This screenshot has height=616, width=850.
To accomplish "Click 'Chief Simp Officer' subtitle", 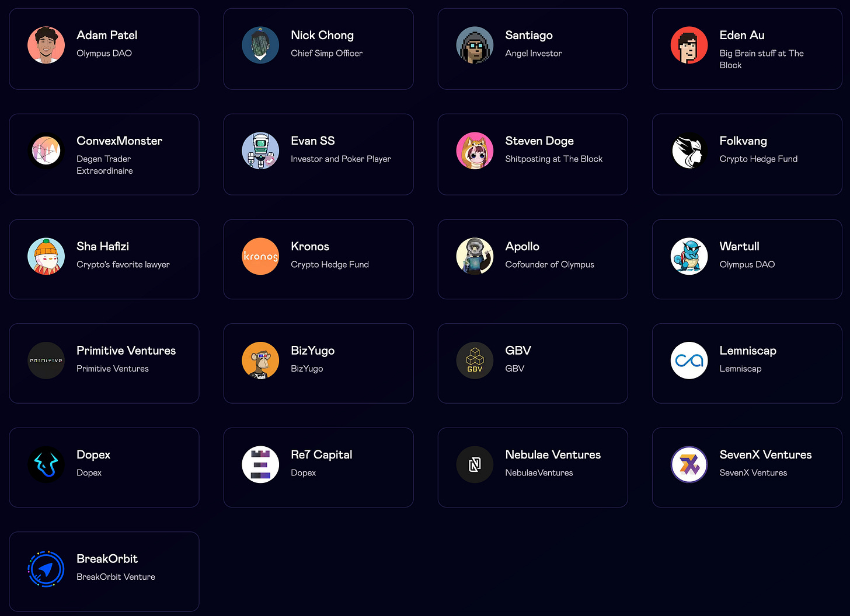I will pyautogui.click(x=327, y=53).
